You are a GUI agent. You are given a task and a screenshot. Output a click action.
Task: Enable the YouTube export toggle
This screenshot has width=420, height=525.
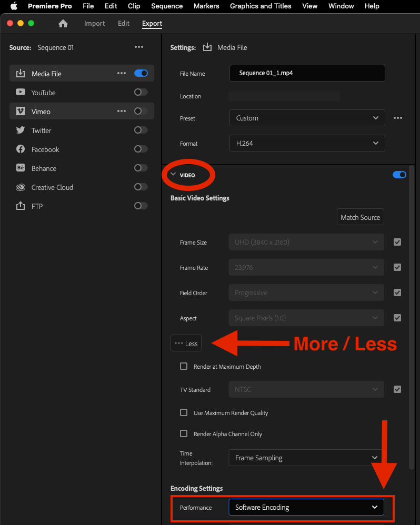[x=141, y=92]
